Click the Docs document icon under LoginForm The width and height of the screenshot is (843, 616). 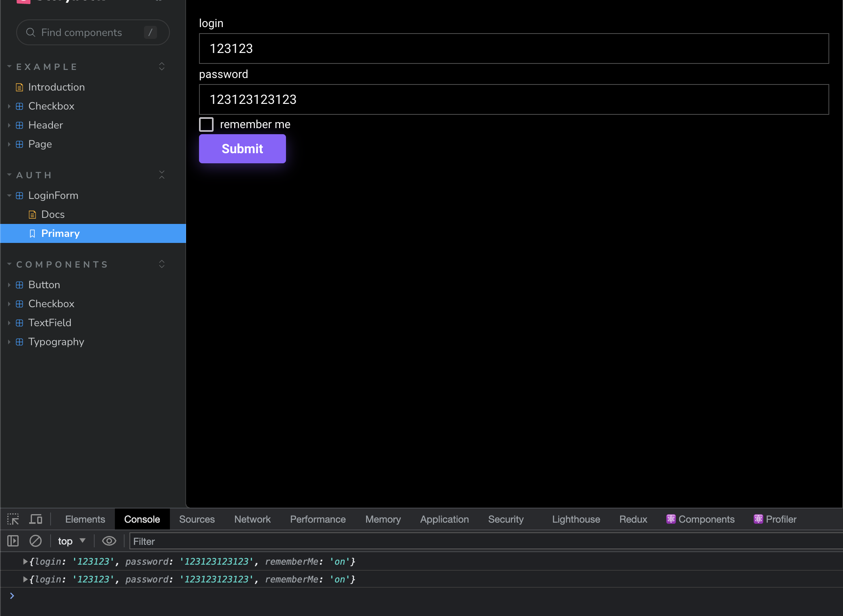(x=32, y=215)
